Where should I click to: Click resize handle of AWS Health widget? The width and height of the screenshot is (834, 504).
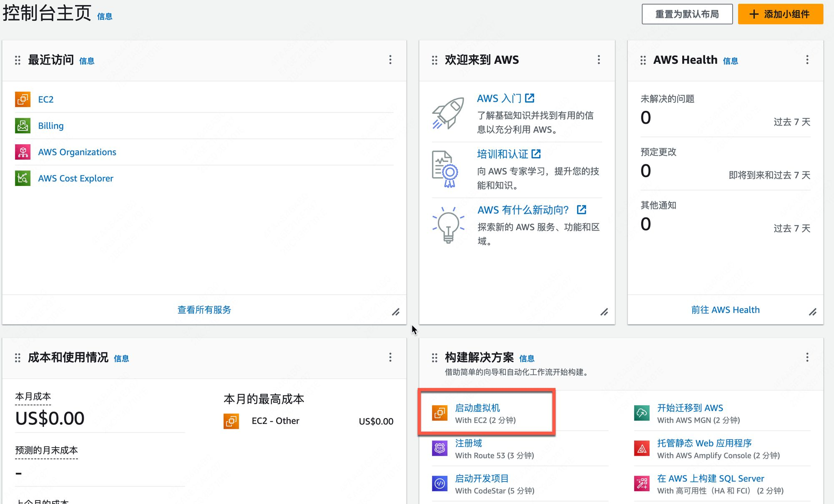pyautogui.click(x=813, y=312)
